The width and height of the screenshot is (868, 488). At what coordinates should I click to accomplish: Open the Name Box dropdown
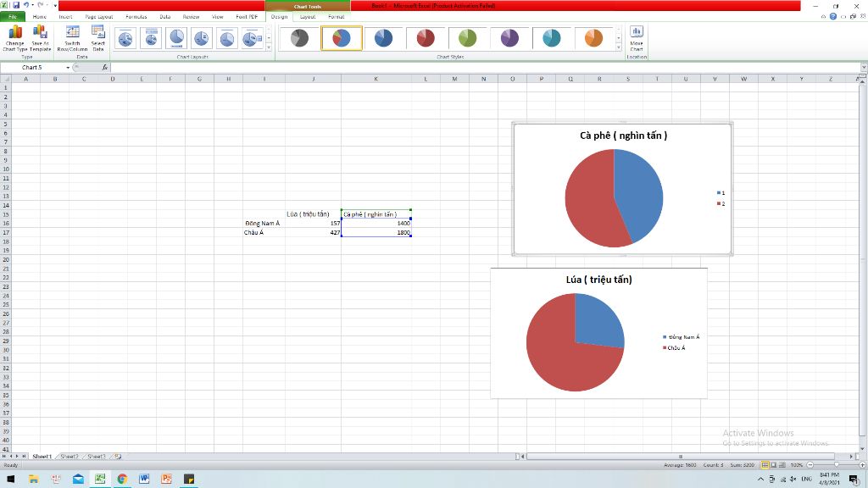[68, 67]
